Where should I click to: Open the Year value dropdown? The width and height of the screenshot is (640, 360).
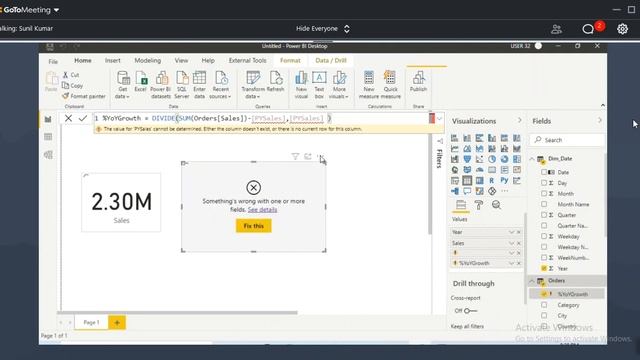511,232
